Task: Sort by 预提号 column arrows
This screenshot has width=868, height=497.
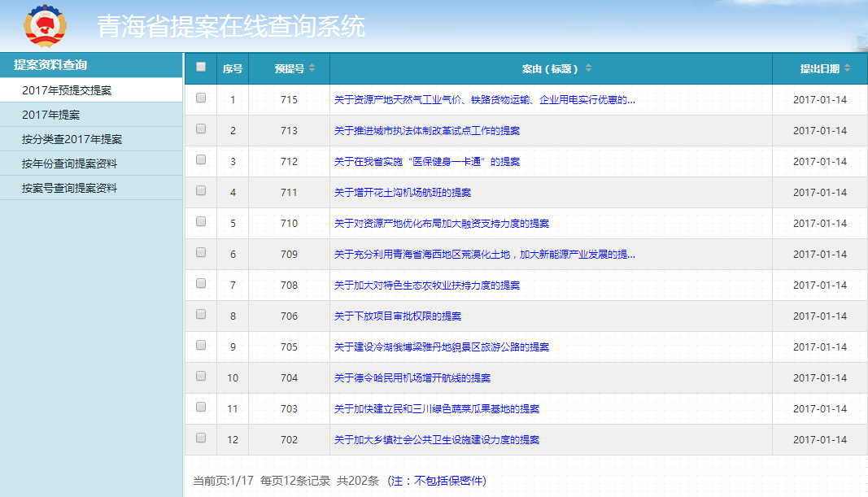Action: coord(312,68)
